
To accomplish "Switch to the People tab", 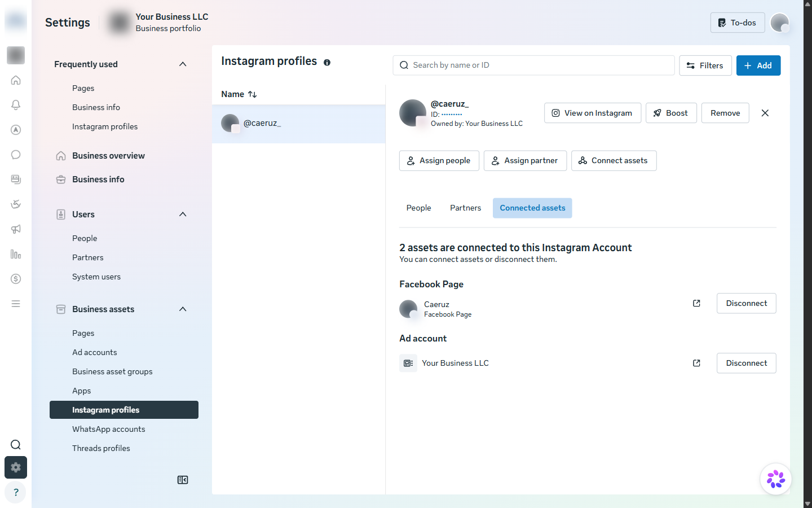I will tap(418, 208).
